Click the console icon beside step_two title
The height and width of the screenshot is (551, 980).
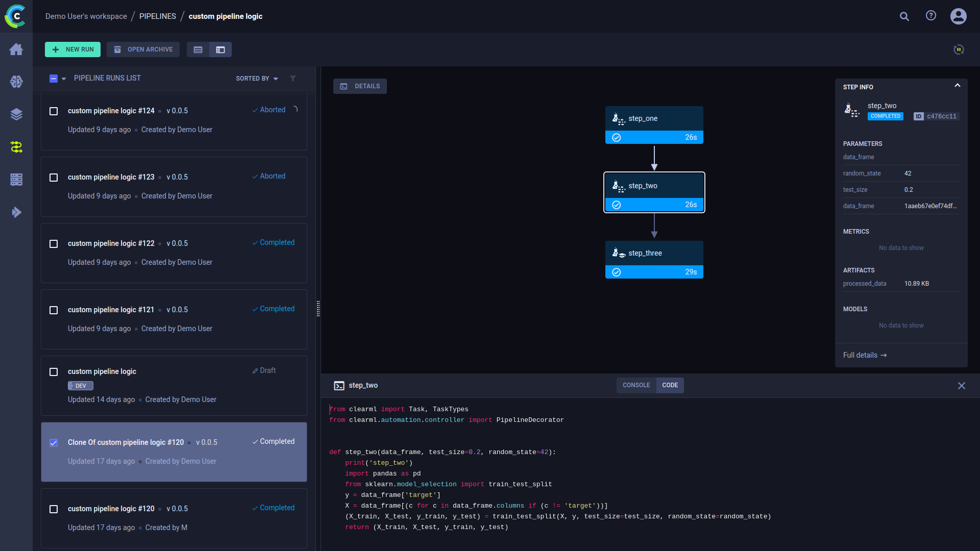tap(339, 386)
